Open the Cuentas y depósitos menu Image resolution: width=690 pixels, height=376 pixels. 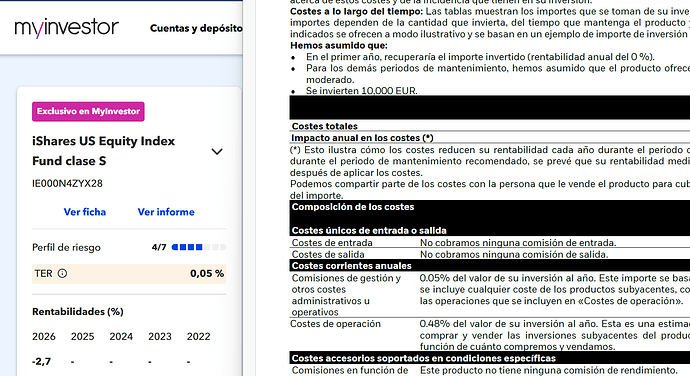196,28
